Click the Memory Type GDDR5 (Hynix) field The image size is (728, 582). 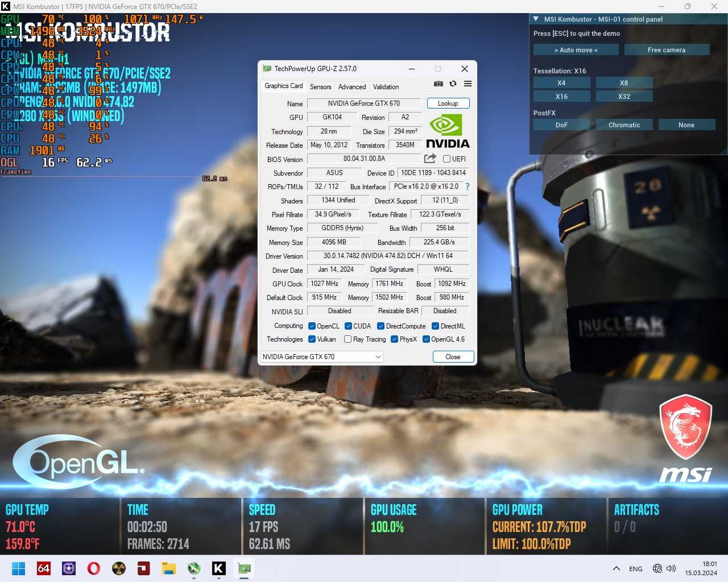(x=342, y=228)
